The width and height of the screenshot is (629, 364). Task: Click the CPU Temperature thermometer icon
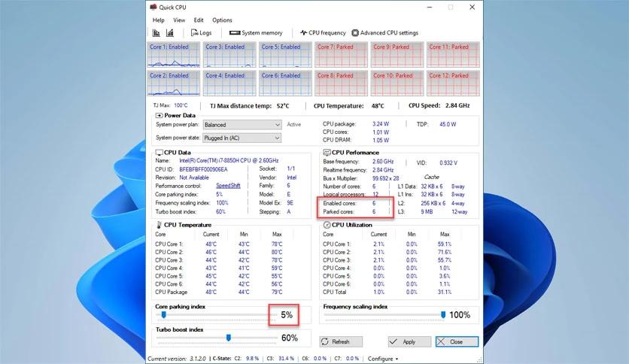click(x=159, y=225)
